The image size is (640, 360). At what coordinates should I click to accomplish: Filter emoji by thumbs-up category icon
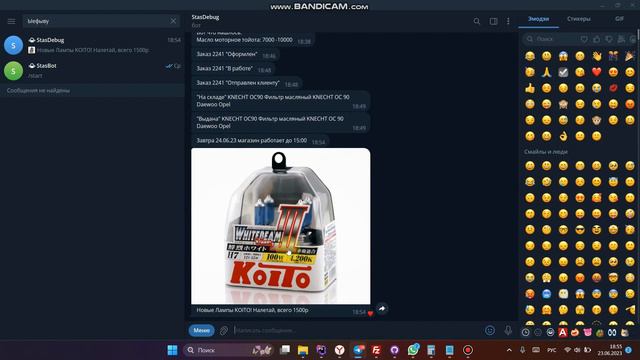(597, 39)
